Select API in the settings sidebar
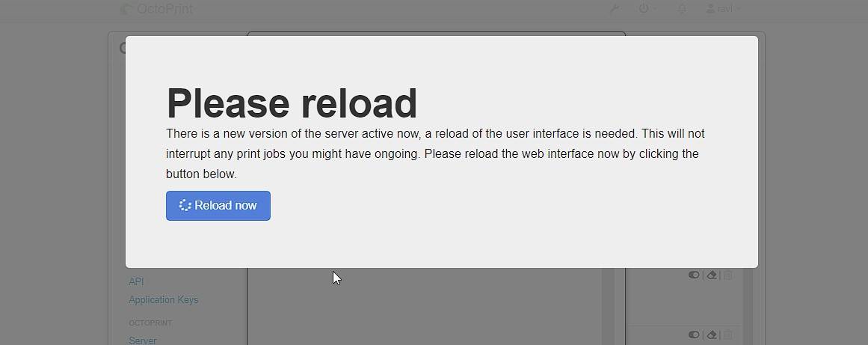 [136, 281]
